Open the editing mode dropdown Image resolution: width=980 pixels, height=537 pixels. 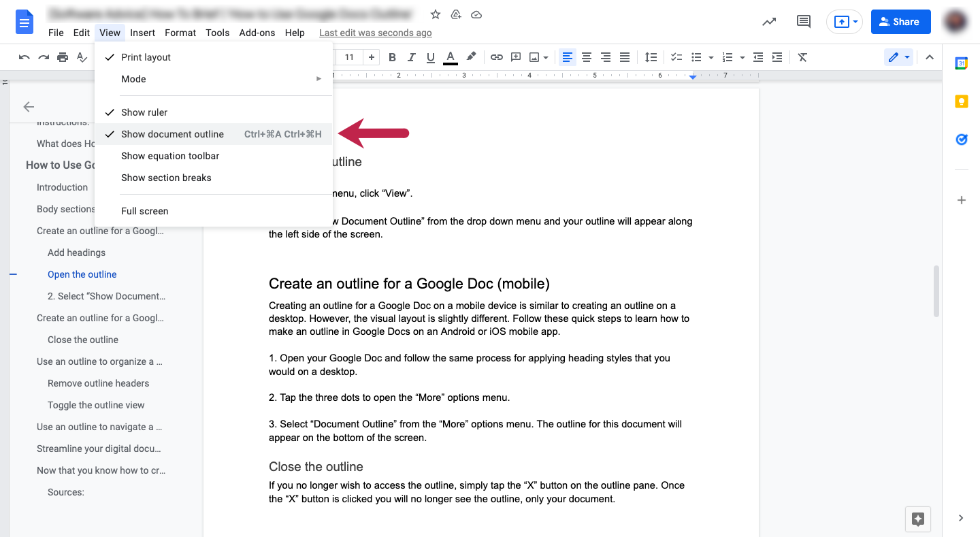point(906,57)
